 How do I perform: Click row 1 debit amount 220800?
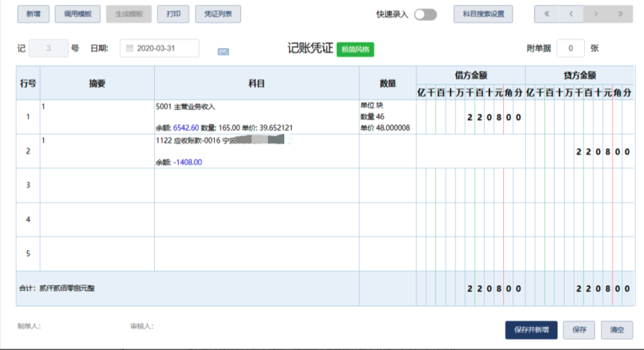470,117
